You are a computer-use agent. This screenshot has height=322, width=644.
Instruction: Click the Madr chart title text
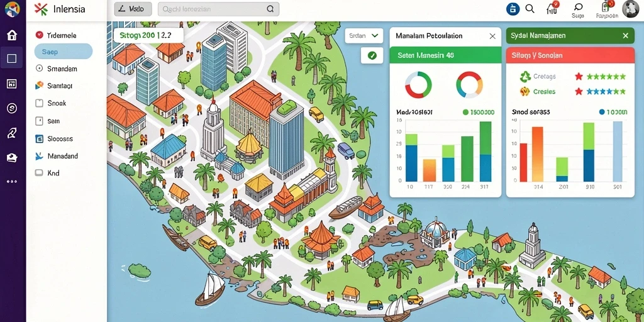click(x=414, y=112)
